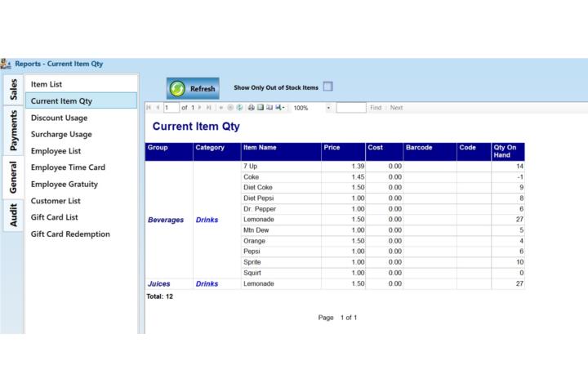This screenshot has height=392, width=588.
Task: Go to next report page
Action: point(200,108)
